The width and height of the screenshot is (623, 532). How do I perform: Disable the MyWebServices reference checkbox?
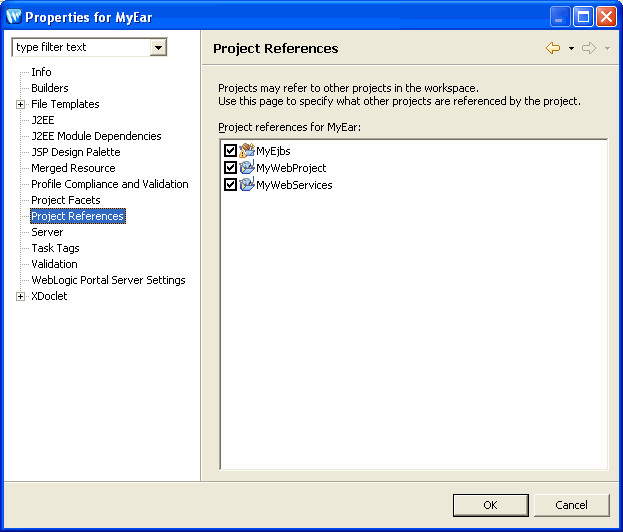tap(230, 185)
